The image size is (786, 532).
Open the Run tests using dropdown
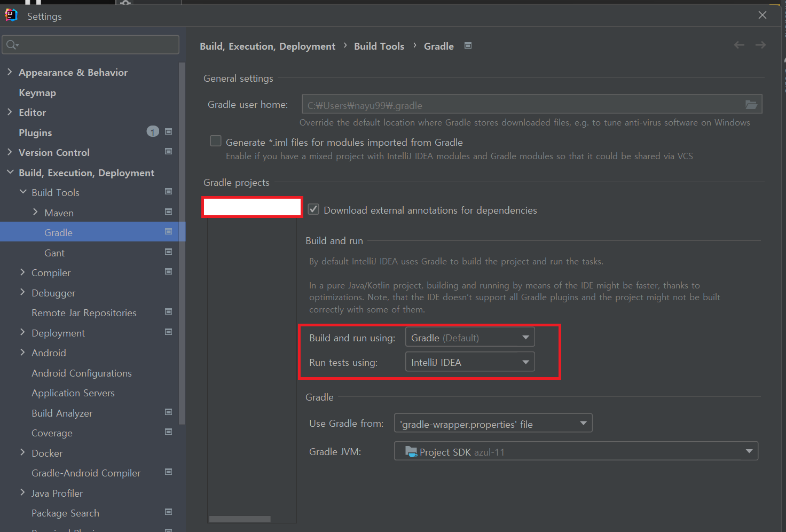coord(470,362)
